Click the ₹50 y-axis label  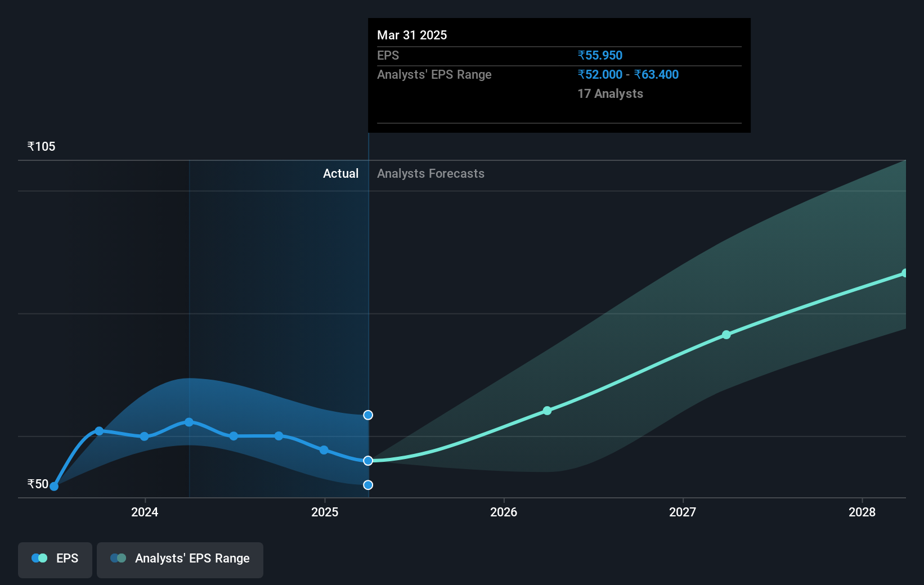point(38,484)
